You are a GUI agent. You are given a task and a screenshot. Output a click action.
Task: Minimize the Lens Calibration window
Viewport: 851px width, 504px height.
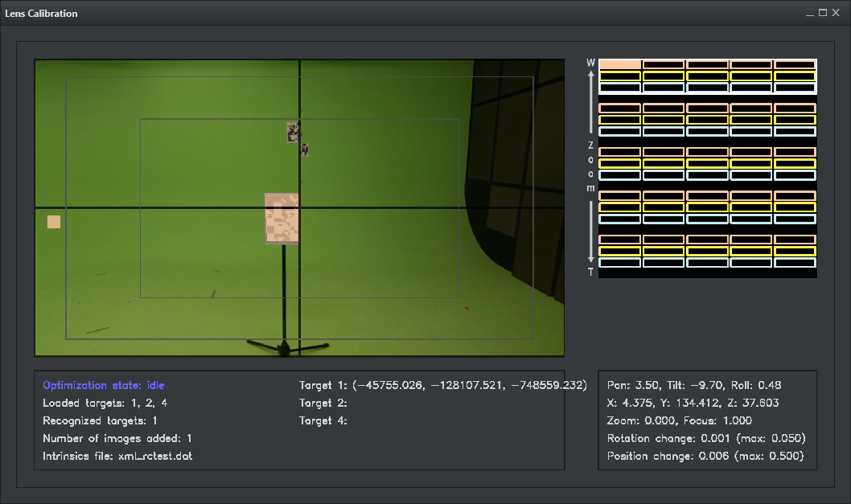tap(810, 13)
